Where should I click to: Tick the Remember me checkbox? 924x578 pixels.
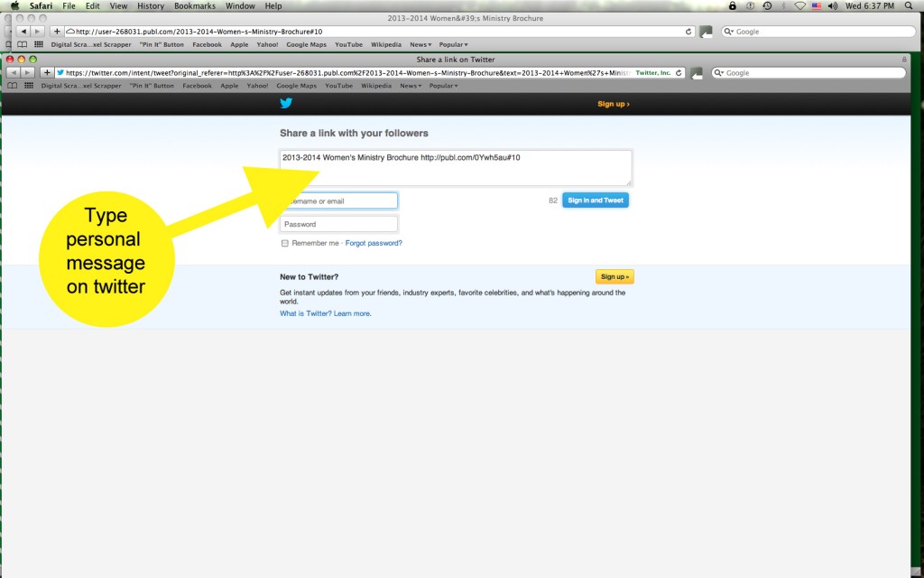click(284, 243)
